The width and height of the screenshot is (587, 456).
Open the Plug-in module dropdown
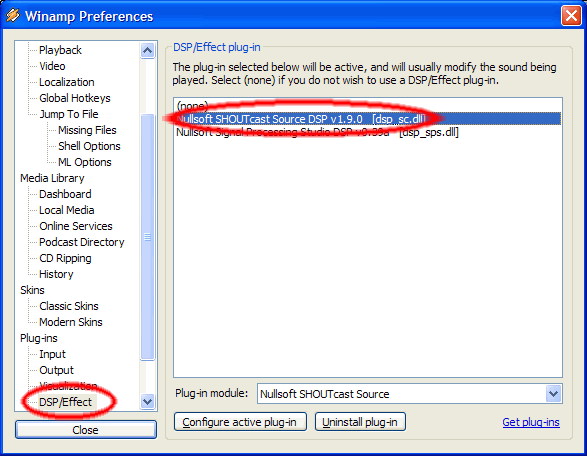click(x=553, y=394)
